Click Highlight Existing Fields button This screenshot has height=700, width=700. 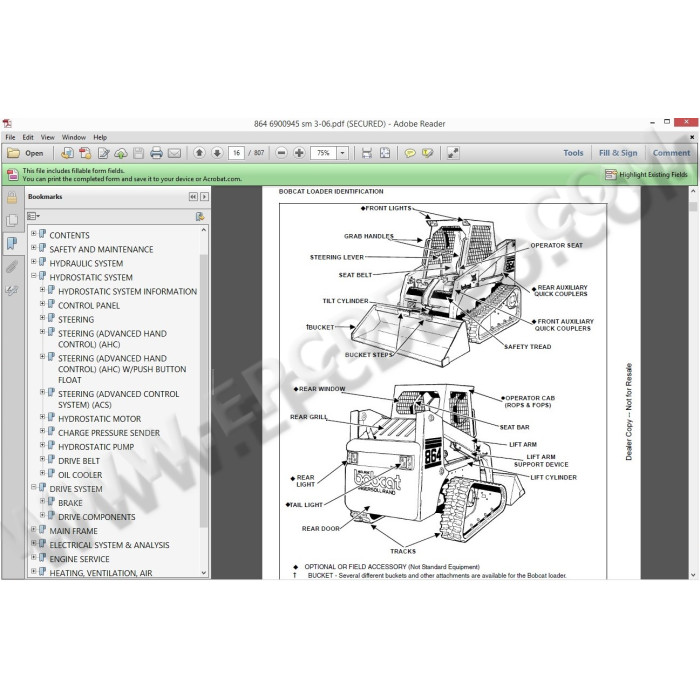pos(646,175)
